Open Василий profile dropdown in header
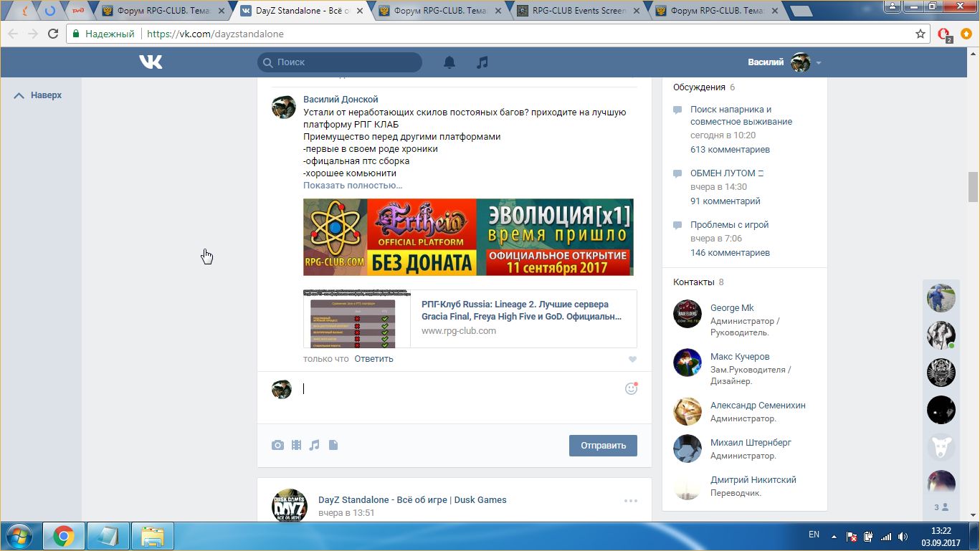This screenshot has width=980, height=551. pos(784,62)
